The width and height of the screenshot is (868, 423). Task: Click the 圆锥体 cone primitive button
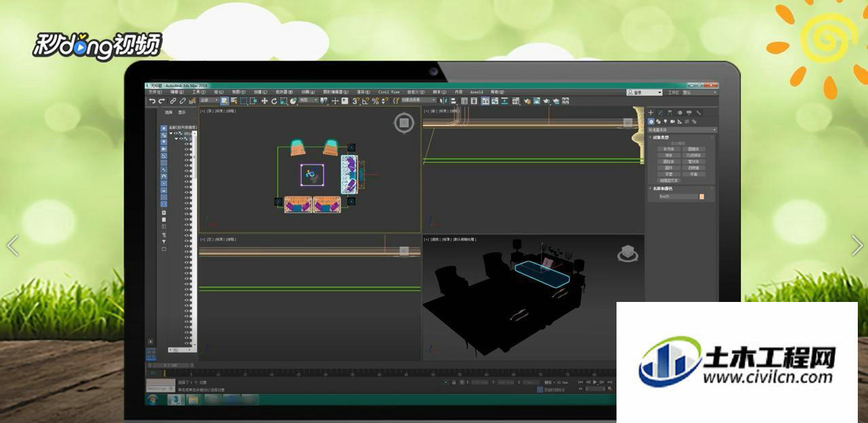pos(693,149)
